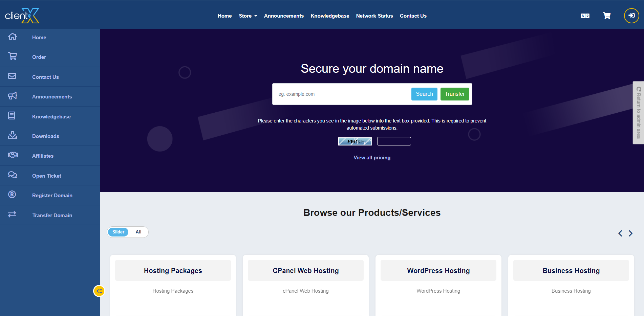Collapse sidebar using yellow arrow button
This screenshot has width=644, height=316.
pyautogui.click(x=99, y=291)
